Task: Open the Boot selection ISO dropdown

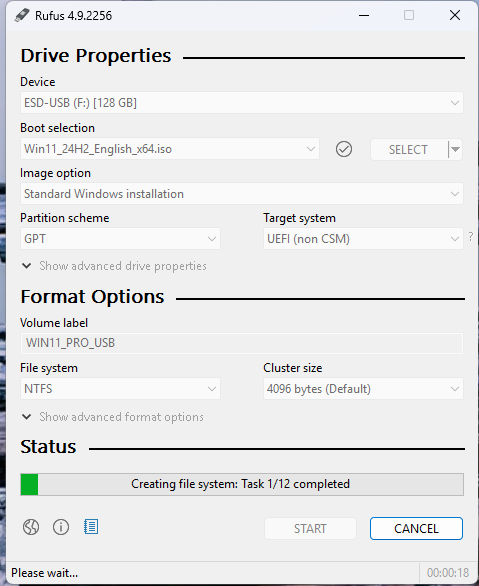Action: tap(170, 149)
